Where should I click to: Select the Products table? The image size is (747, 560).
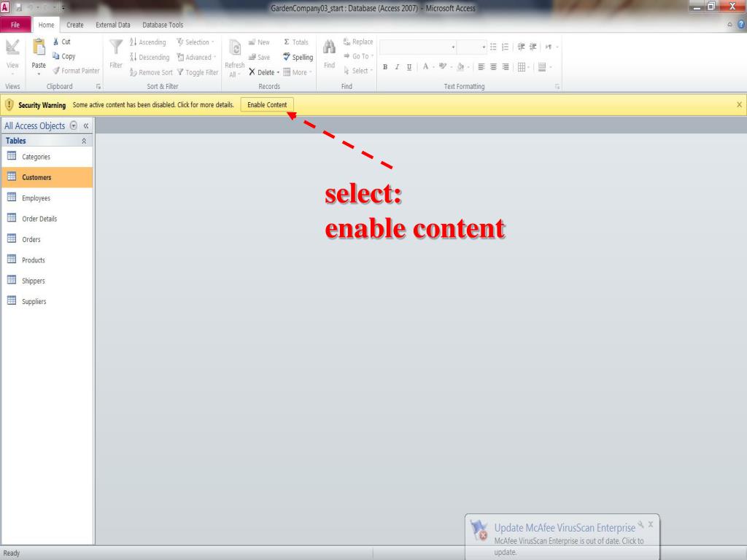point(47,260)
